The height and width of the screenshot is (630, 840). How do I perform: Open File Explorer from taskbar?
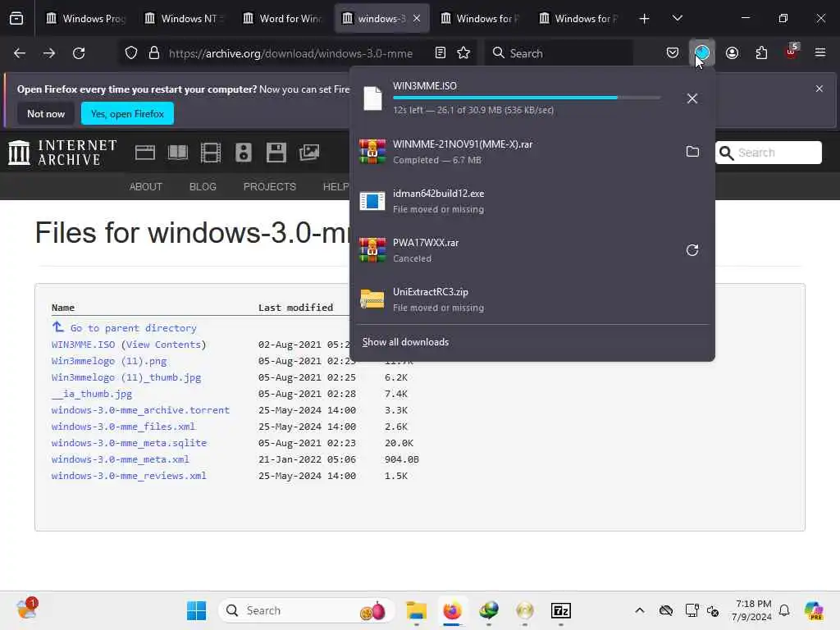tap(416, 610)
